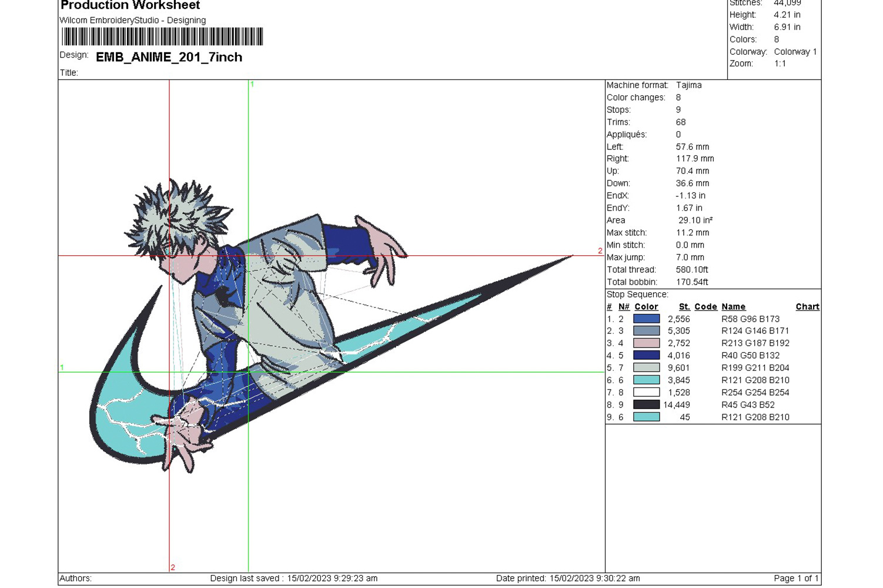The image size is (883, 588).
Task: Click the embroidery design preview image
Action: click(x=330, y=325)
